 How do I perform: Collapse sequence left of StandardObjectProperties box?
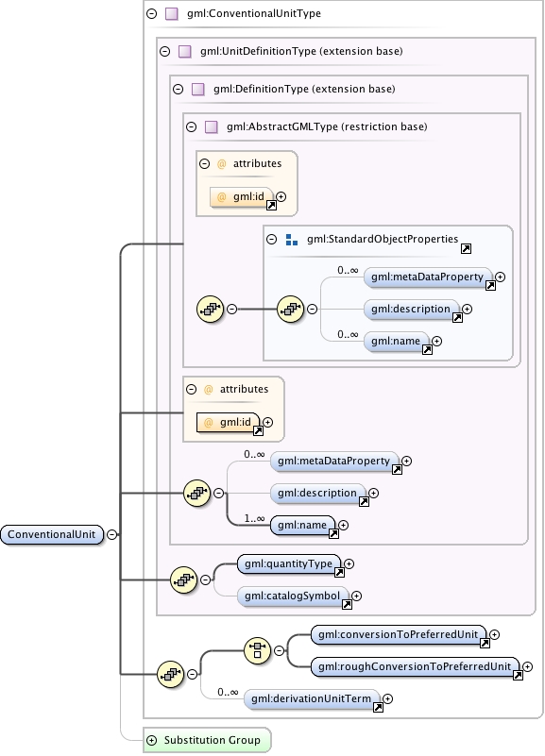coord(232,309)
